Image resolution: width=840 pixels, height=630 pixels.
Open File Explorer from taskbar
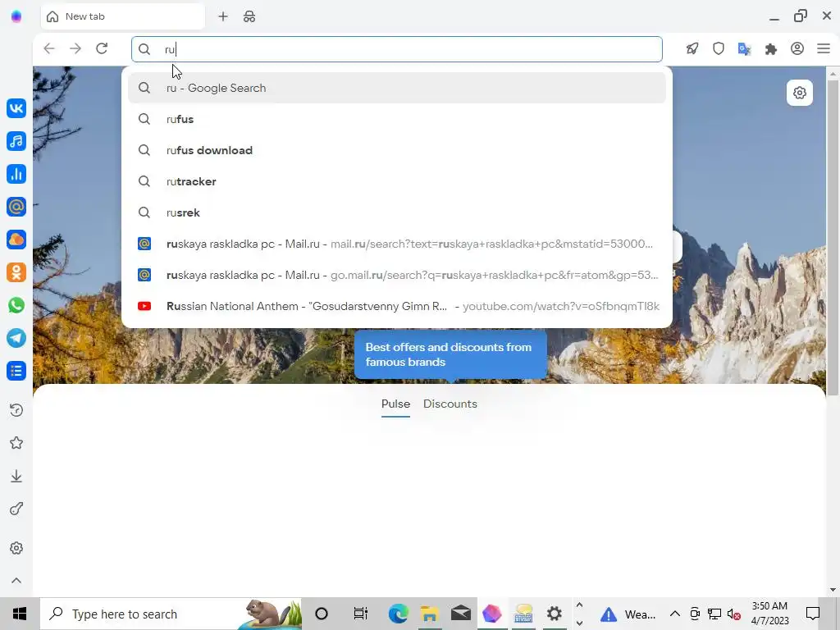(x=429, y=614)
